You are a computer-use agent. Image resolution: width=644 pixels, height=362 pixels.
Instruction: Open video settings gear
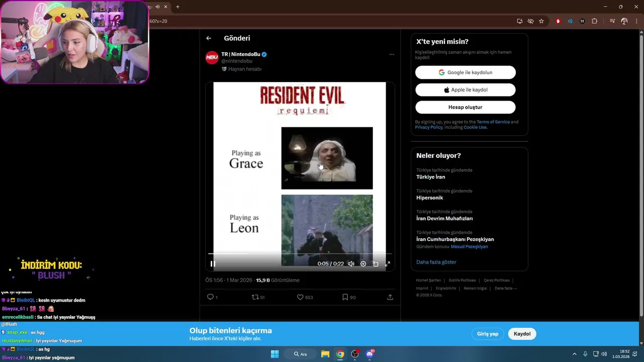pyautogui.click(x=363, y=263)
